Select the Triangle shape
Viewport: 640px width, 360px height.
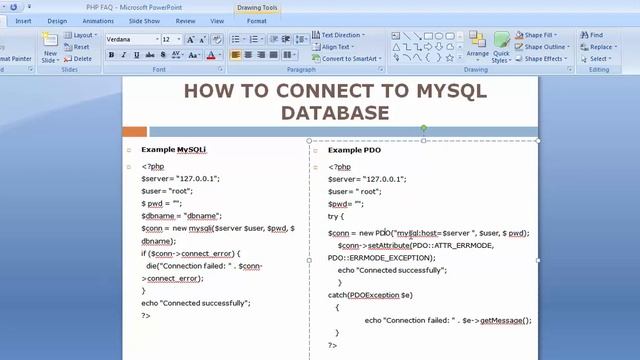point(396,47)
